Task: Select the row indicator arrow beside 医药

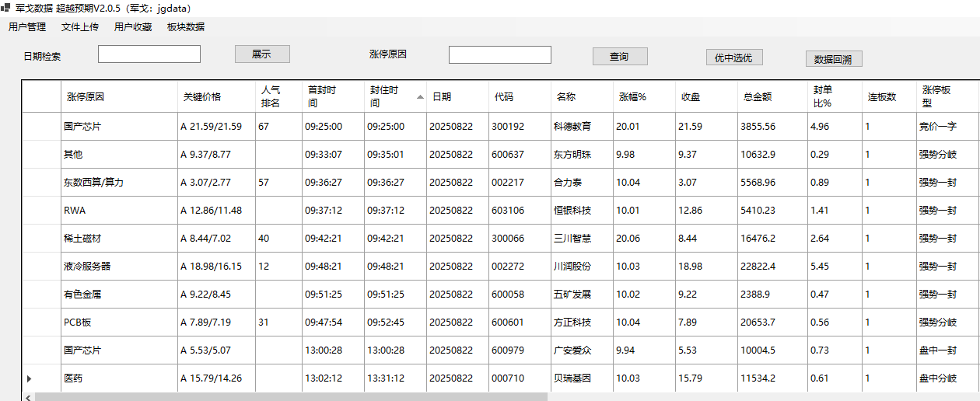Action: pyautogui.click(x=30, y=378)
